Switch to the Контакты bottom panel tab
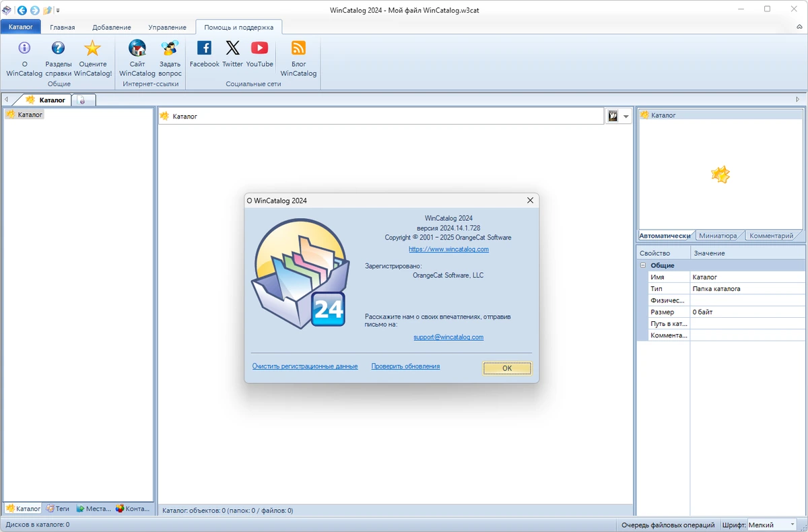This screenshot has width=808, height=532. 133,508
